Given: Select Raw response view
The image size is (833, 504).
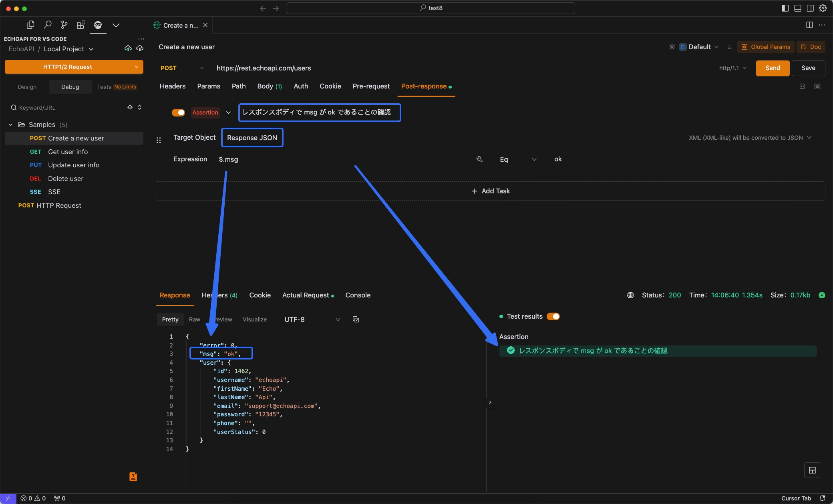Looking at the screenshot, I should pyautogui.click(x=195, y=319).
